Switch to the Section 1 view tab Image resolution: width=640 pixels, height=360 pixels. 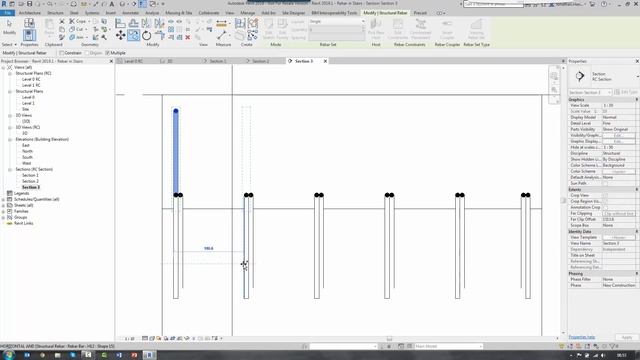pyautogui.click(x=218, y=61)
